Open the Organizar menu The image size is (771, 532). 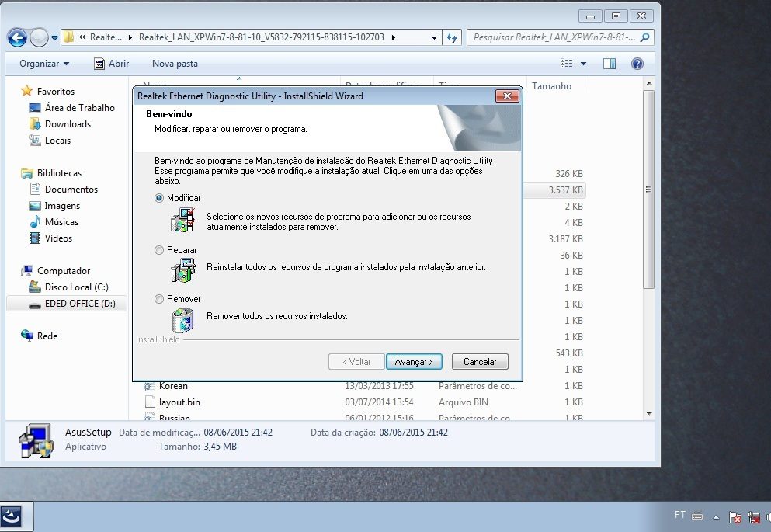click(44, 64)
